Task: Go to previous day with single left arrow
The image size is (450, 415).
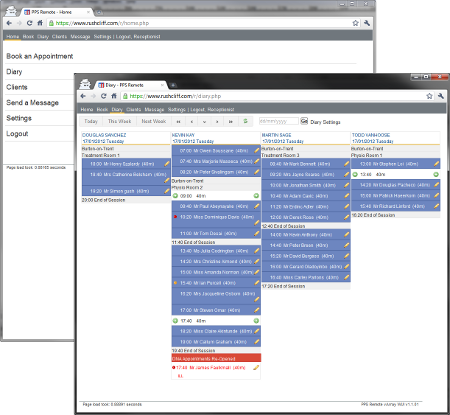Action: 192,122
